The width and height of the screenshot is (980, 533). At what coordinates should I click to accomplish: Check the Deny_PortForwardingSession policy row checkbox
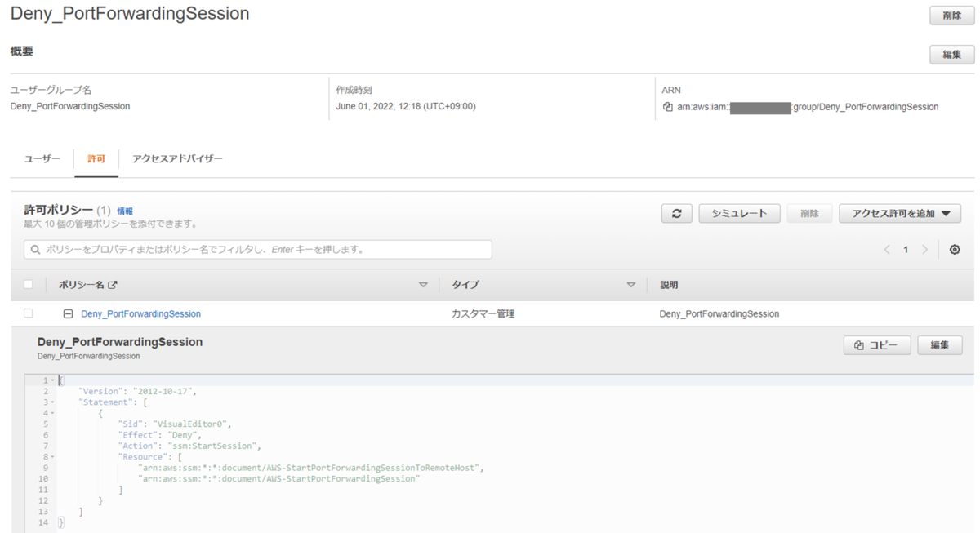click(29, 313)
